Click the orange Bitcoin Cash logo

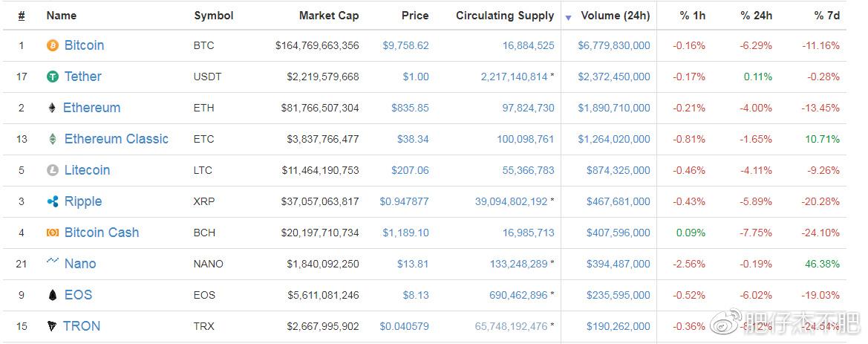click(x=53, y=233)
